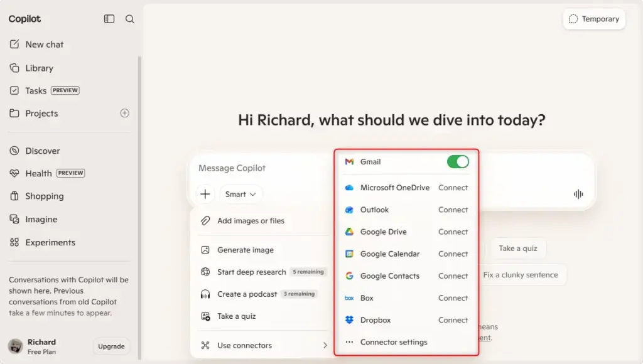The height and width of the screenshot is (364, 643).
Task: Connect Google Drive
Action: pos(453,232)
